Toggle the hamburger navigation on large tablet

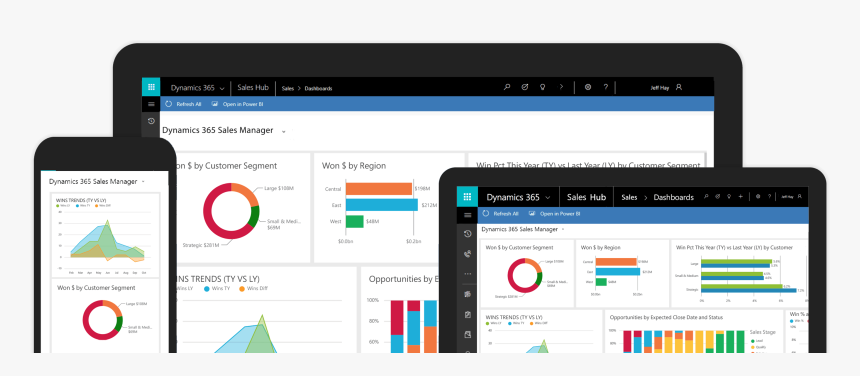click(x=151, y=104)
